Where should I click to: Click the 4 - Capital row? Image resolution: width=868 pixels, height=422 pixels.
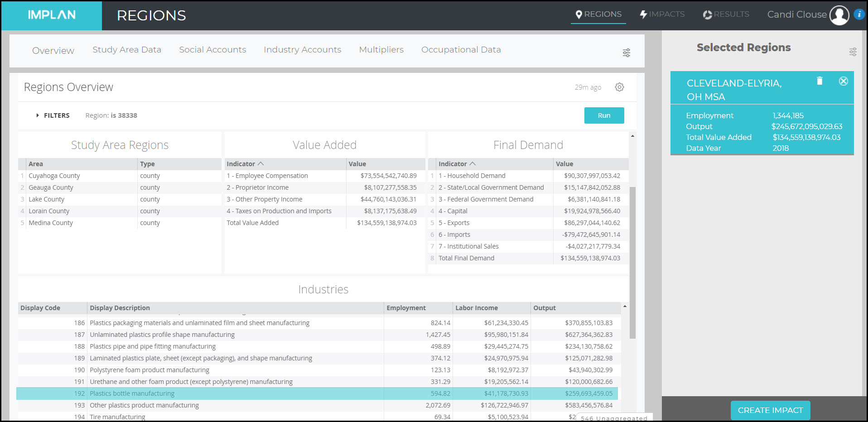tap(528, 211)
